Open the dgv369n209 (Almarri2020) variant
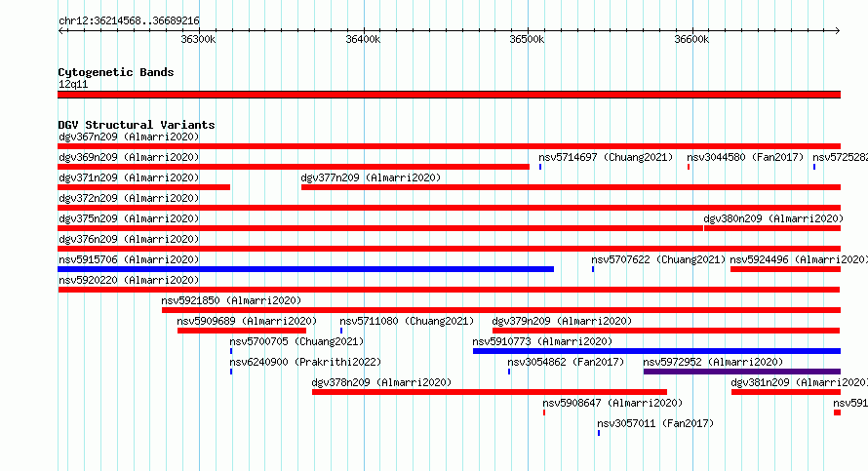 (129, 157)
